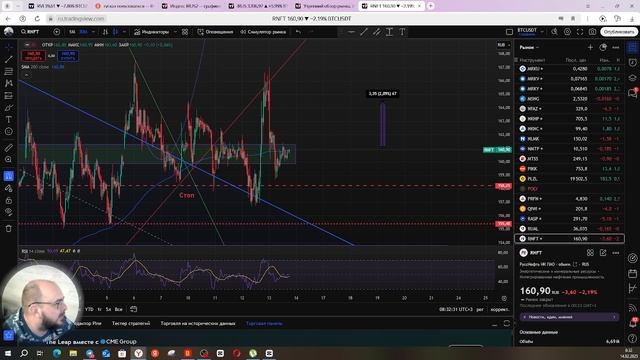Take a chart snapshot with camera icon
The image size is (640, 360).
coord(593,32)
